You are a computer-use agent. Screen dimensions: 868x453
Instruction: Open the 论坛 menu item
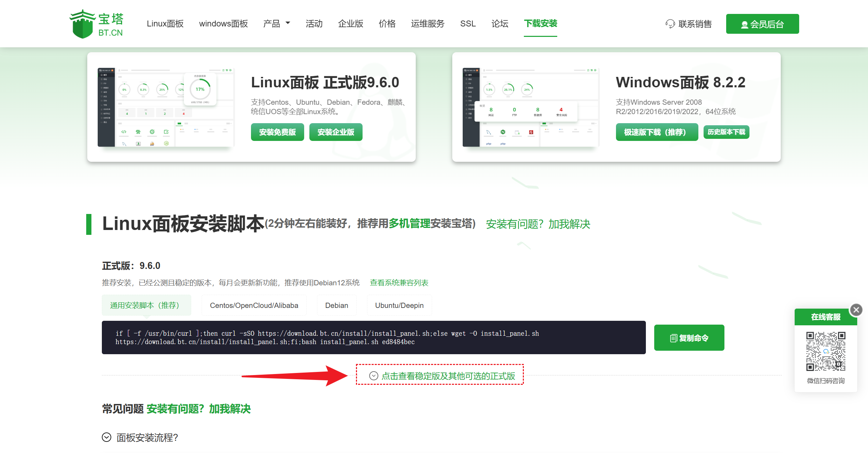[500, 24]
